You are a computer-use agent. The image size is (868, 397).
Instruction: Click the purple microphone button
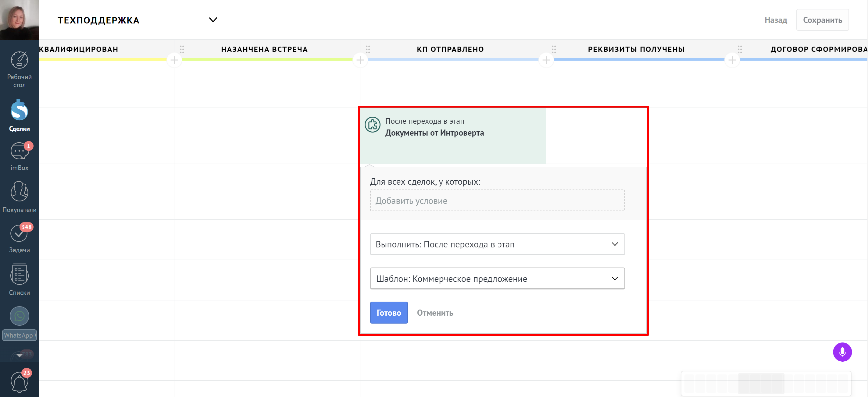pyautogui.click(x=842, y=352)
